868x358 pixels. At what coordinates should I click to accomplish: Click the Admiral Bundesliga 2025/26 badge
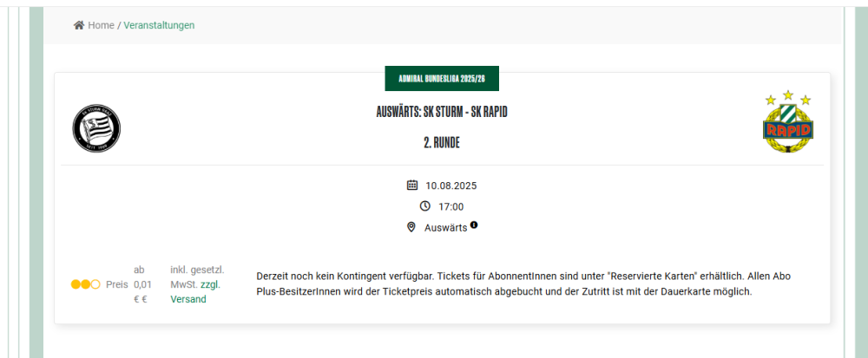click(442, 78)
